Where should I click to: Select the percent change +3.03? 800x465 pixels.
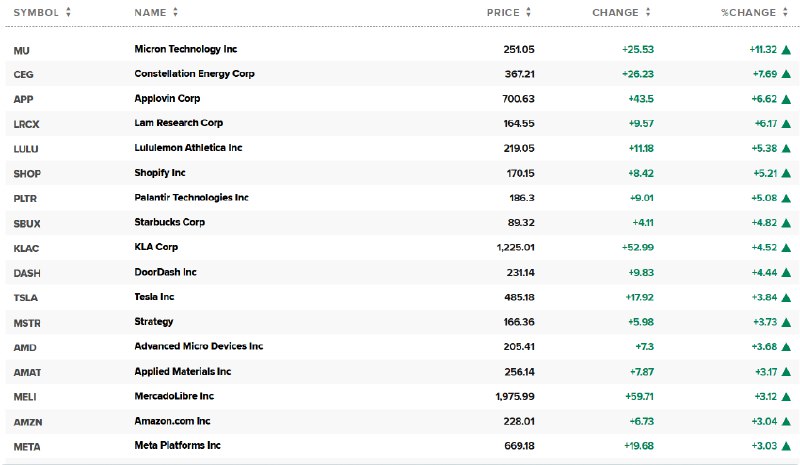tap(764, 446)
